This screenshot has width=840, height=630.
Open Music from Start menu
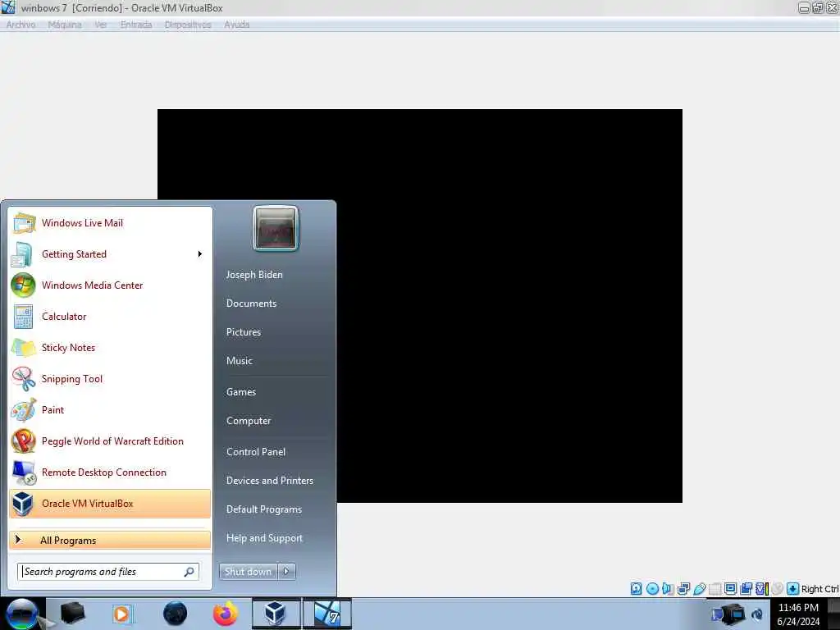tap(240, 361)
